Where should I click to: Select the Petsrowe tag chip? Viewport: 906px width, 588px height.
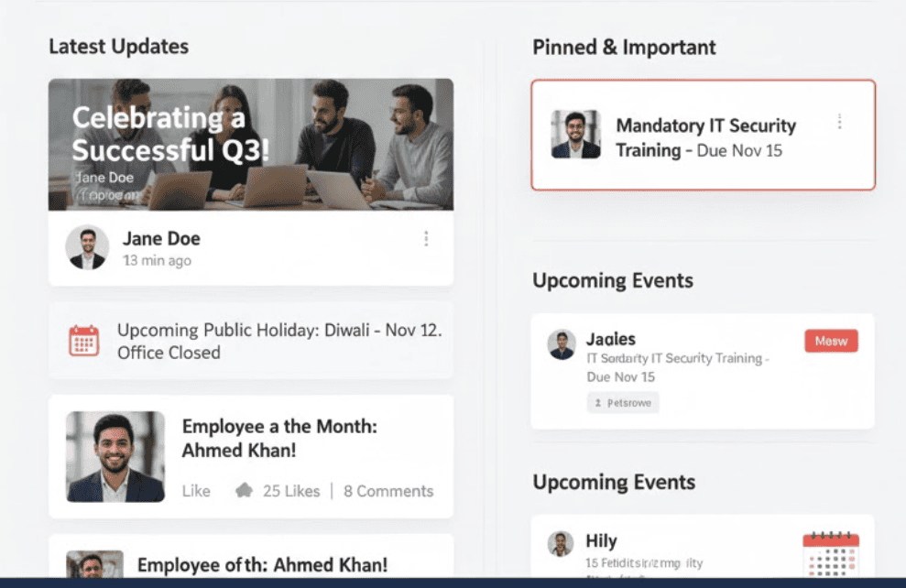pos(623,402)
